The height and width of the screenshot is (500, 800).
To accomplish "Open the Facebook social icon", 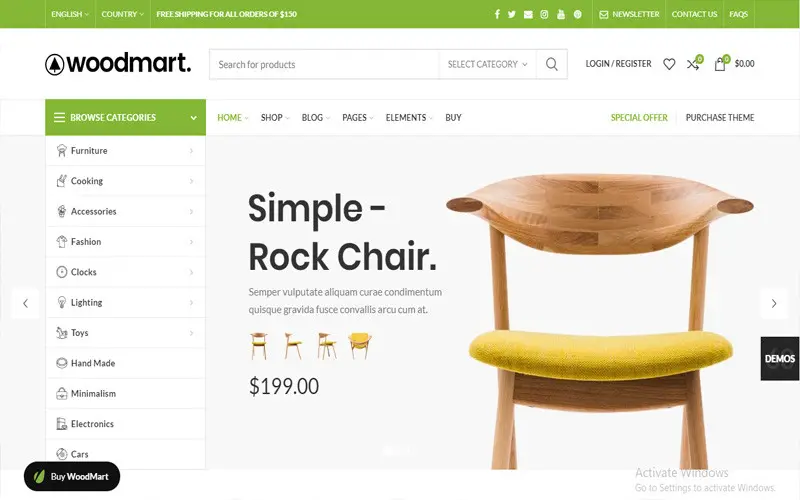I will tap(497, 14).
